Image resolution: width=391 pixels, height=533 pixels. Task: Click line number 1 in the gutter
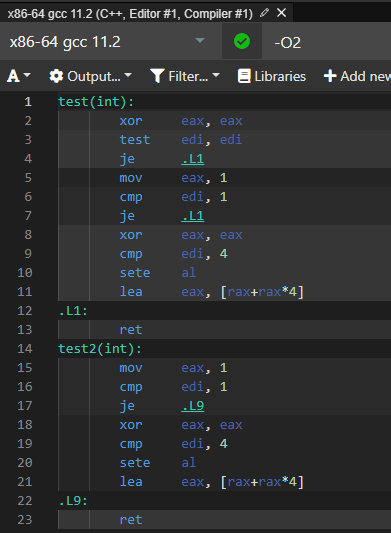(28, 102)
